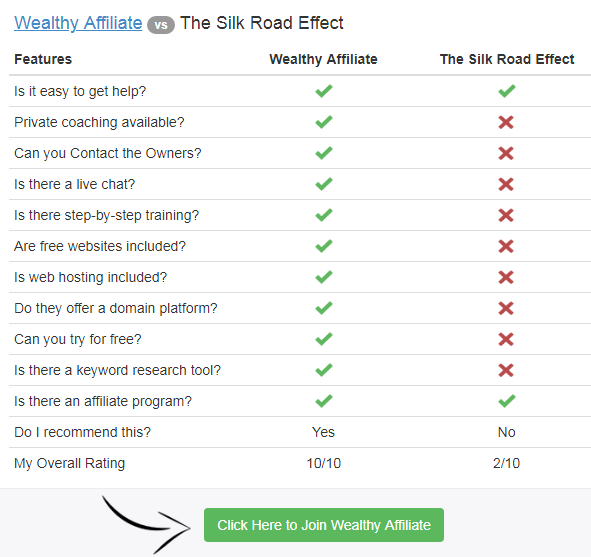Click the 'Do I recommend this?' row label
The image size is (591, 557).
[x=82, y=432]
